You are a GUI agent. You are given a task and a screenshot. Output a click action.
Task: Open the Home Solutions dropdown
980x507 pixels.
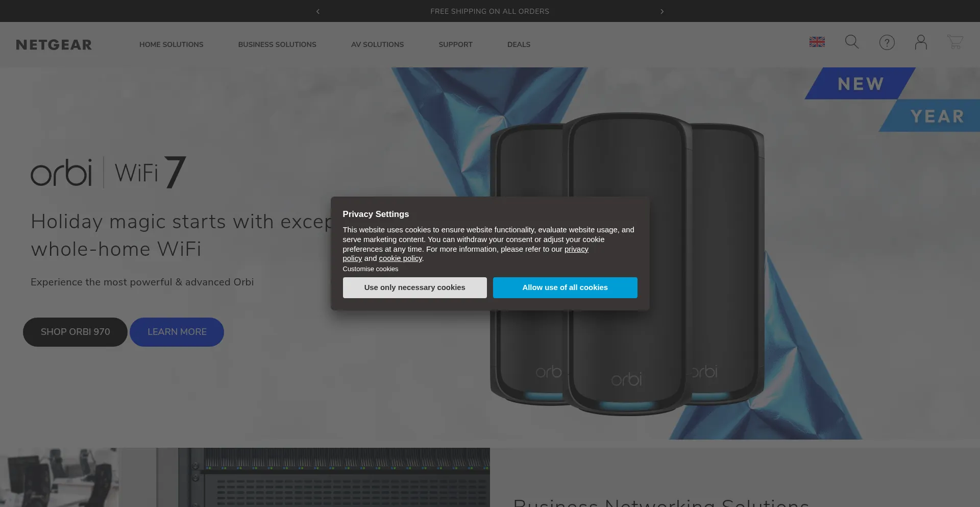(171, 44)
